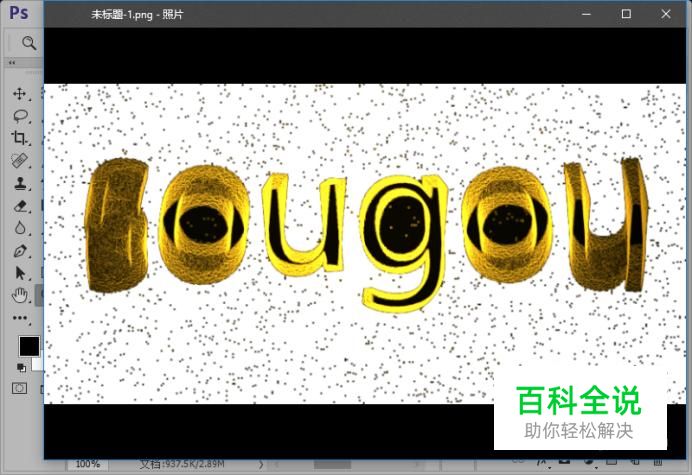This screenshot has width=692, height=475.
Task: Click the fx layer style icon
Action: [542, 463]
